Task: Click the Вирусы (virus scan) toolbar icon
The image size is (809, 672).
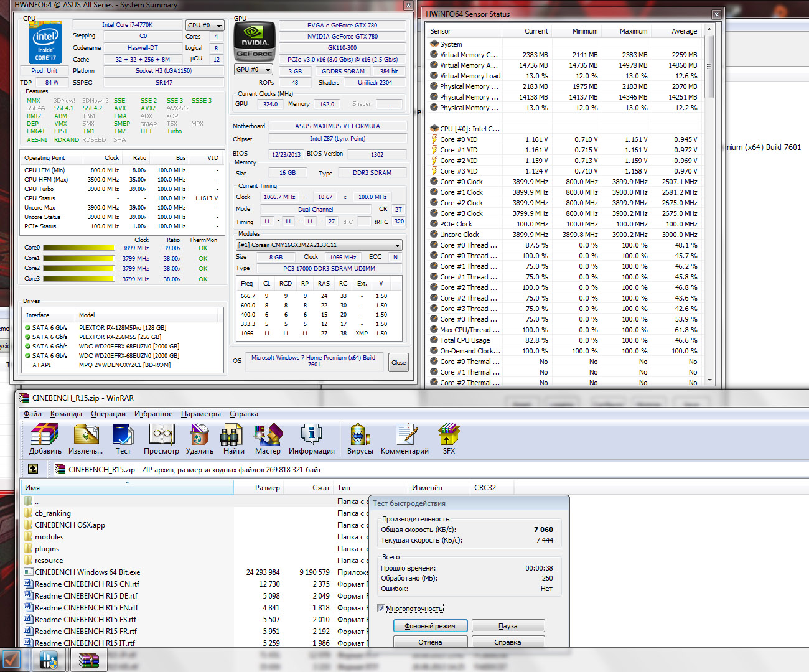Action: point(360,434)
